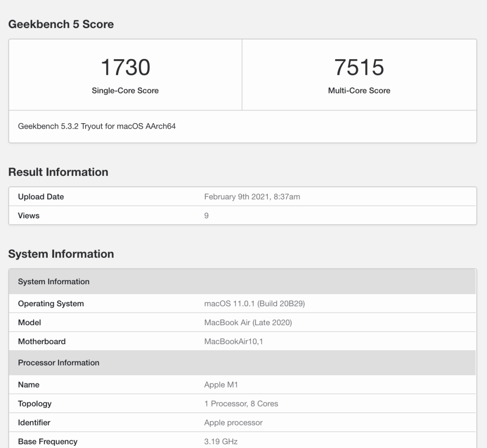Click the Geekbench 5.3.2 Tryout version text
This screenshot has width=487, height=448.
tap(97, 126)
